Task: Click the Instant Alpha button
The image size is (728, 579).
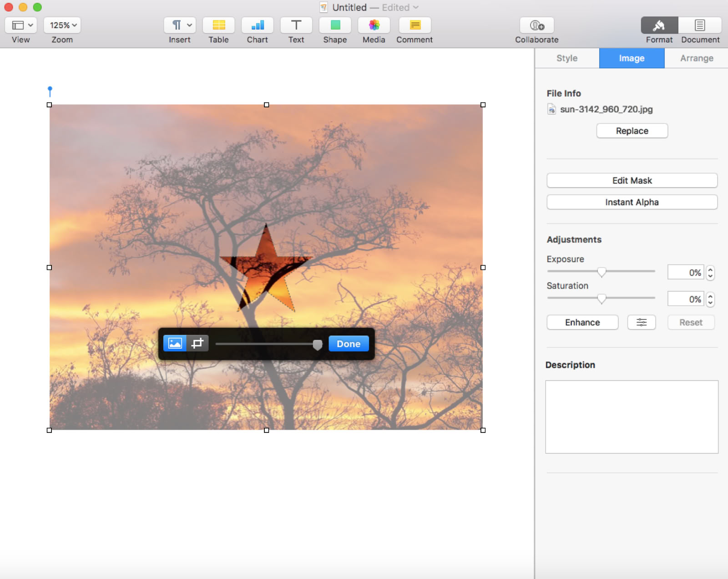Action: [x=632, y=202]
